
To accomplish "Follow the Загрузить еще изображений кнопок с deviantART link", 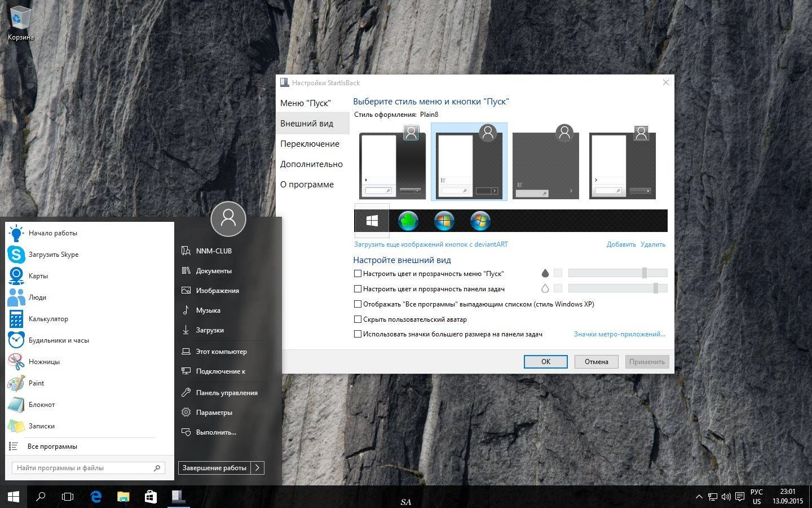I will pyautogui.click(x=431, y=244).
